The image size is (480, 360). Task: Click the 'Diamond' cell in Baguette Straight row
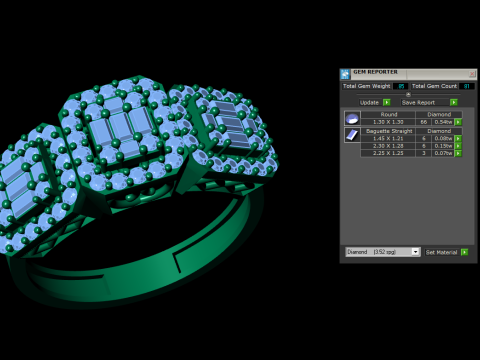(x=439, y=131)
